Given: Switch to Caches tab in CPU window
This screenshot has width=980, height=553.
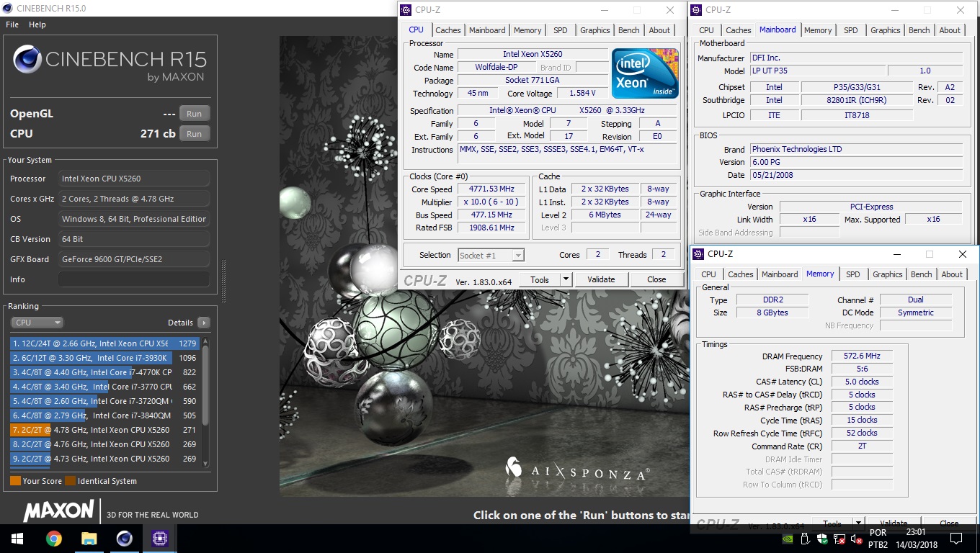Looking at the screenshot, I should coord(448,30).
